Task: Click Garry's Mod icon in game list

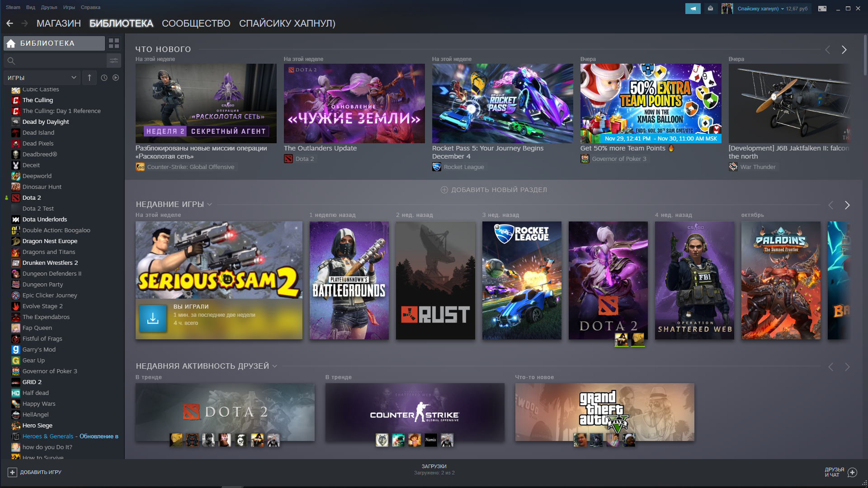Action: 16,349
